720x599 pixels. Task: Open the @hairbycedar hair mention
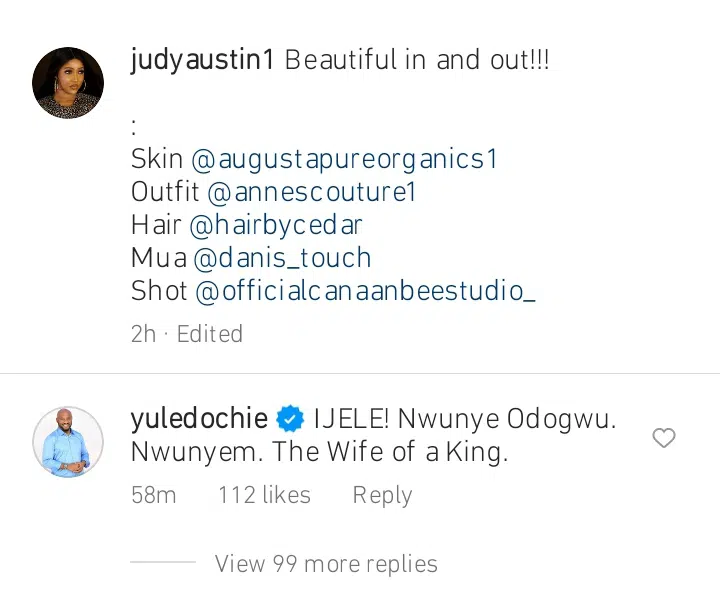click(276, 226)
